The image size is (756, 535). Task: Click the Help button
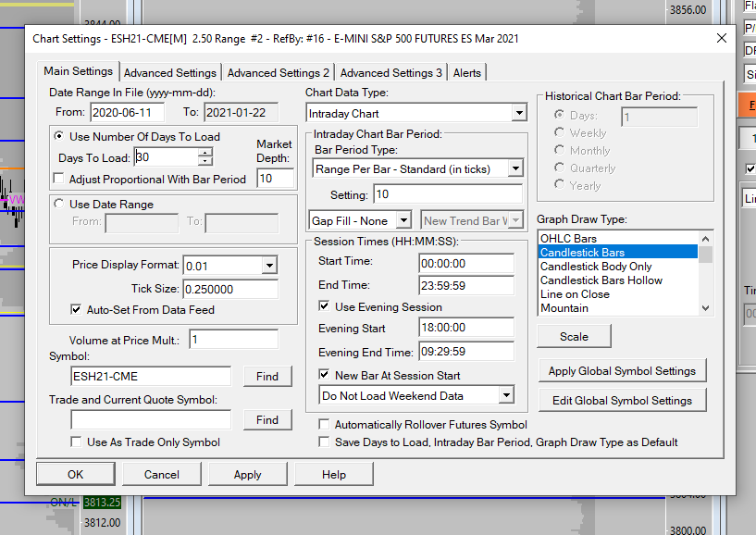[x=334, y=474]
